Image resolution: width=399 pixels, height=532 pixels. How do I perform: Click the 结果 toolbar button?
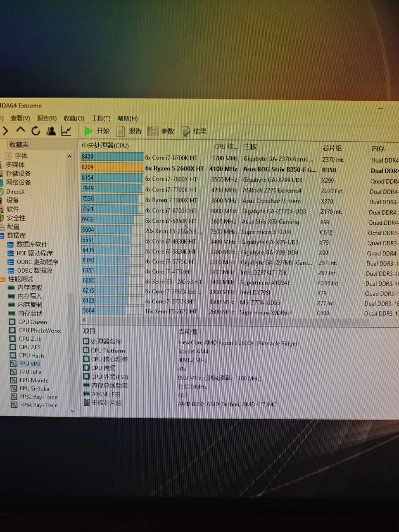click(194, 132)
